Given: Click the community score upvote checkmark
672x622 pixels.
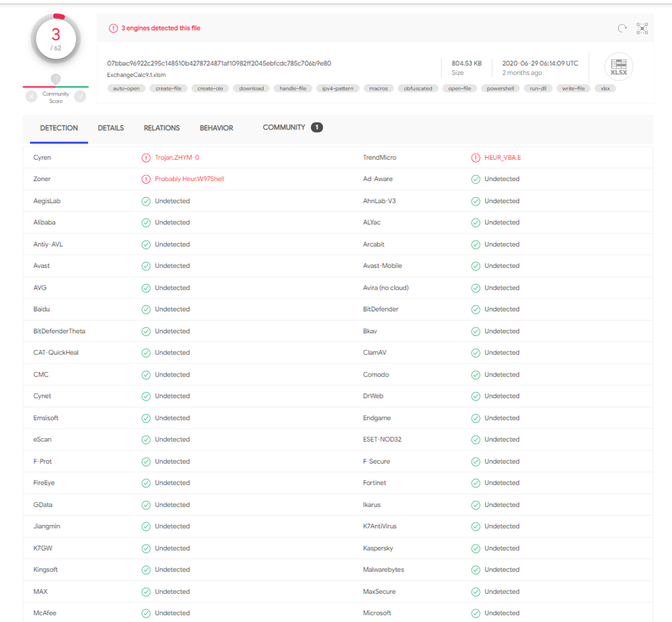Looking at the screenshot, I should (80, 96).
